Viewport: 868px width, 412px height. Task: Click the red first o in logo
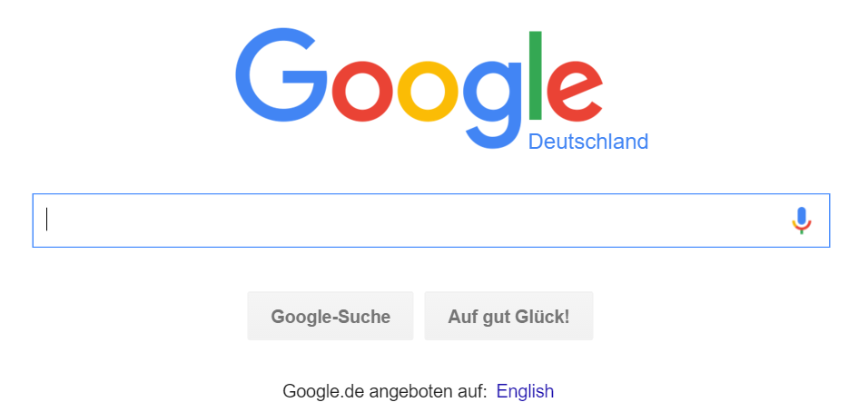point(362,92)
